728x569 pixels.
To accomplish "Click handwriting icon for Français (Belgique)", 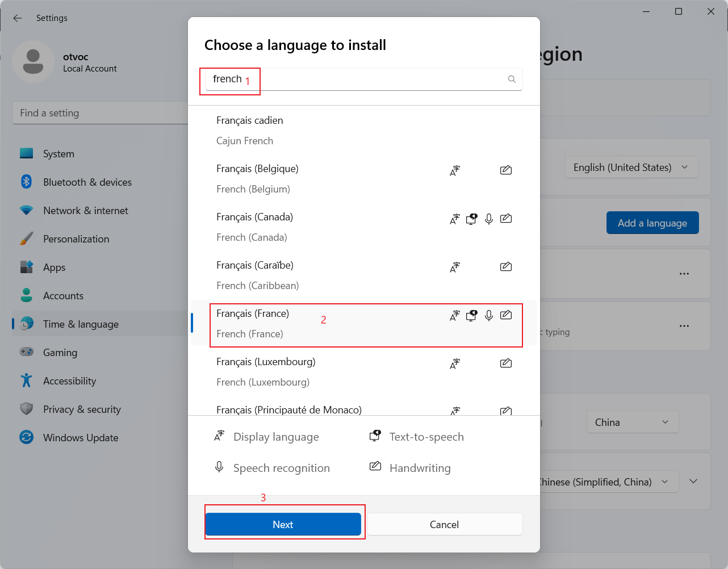I will point(506,170).
